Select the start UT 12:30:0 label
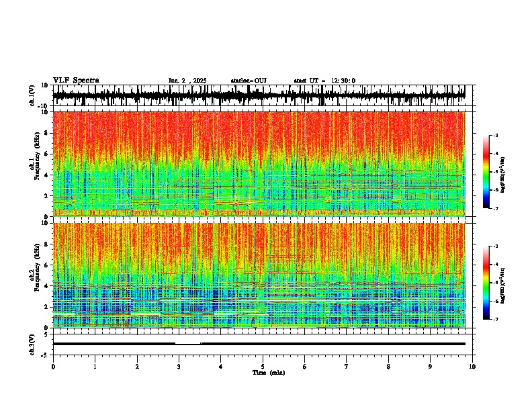This screenshot has height=411, width=532. point(324,81)
